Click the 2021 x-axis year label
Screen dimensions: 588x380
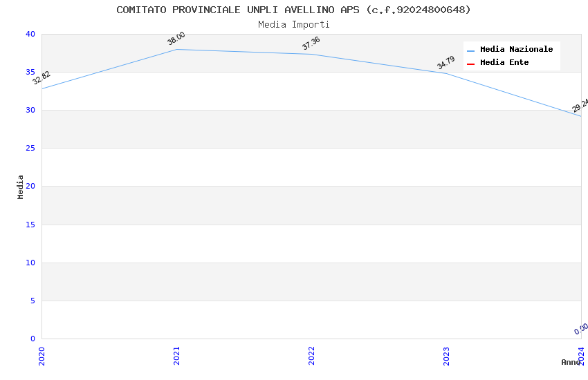176,356
